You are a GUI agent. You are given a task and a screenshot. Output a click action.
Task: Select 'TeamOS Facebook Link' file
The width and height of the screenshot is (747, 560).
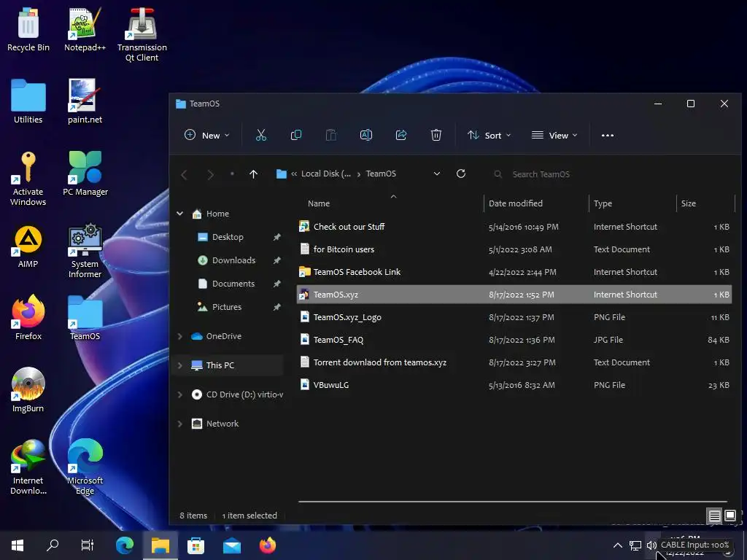pos(514,272)
